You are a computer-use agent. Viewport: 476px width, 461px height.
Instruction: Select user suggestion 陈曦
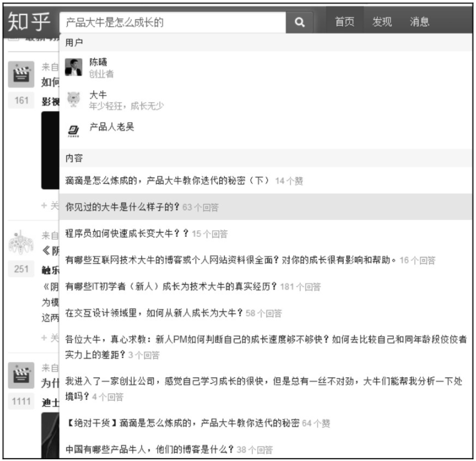[266, 68]
